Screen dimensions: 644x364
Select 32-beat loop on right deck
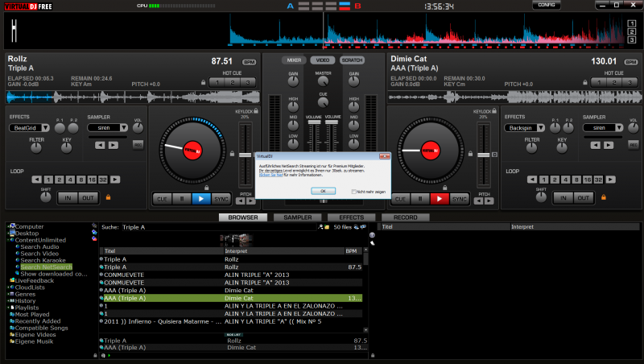598,180
